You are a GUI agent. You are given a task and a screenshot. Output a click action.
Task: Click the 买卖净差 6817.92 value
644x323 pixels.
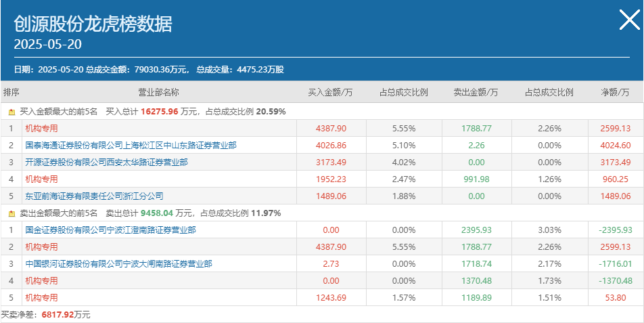click(x=57, y=315)
